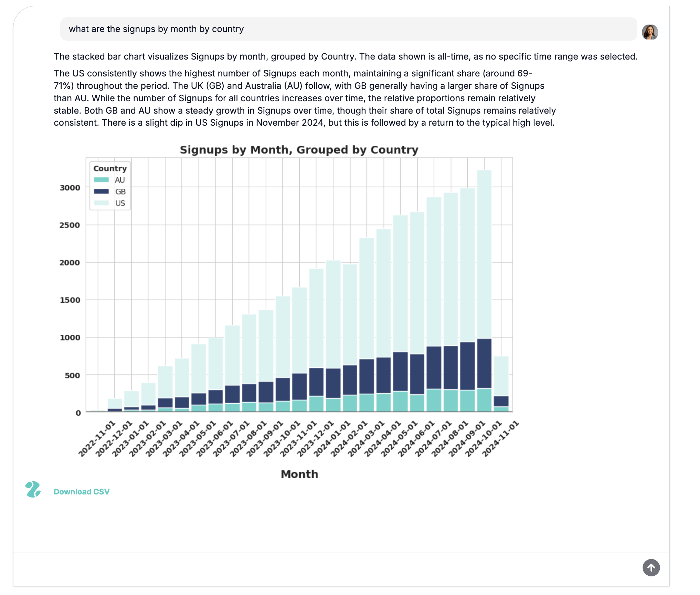The height and width of the screenshot is (595, 700).
Task: Click the US pale legend swatch
Action: point(101,203)
